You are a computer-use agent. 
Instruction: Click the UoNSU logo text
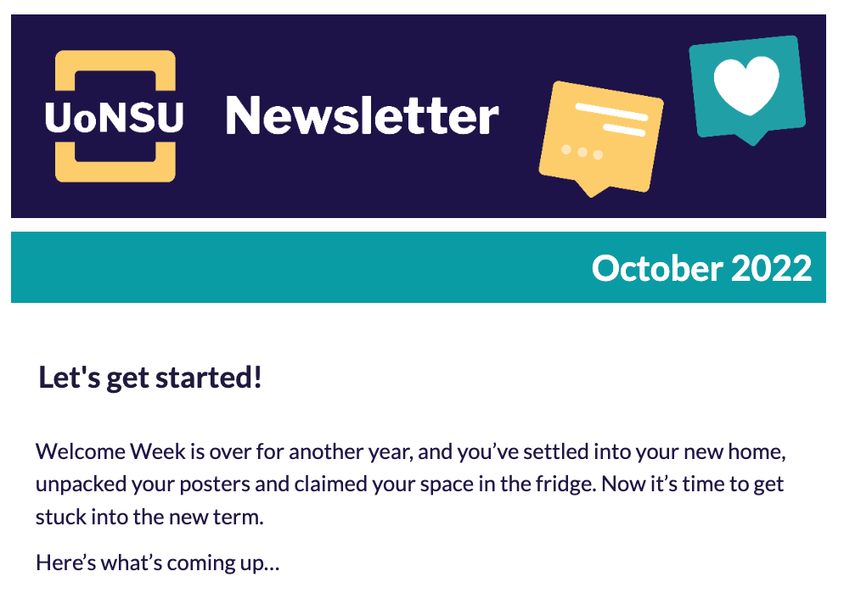tap(114, 117)
